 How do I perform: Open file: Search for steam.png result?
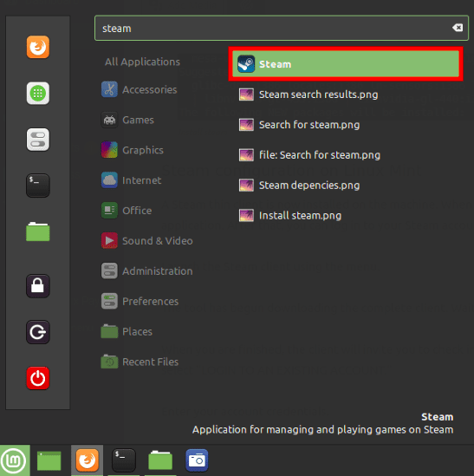(309, 155)
